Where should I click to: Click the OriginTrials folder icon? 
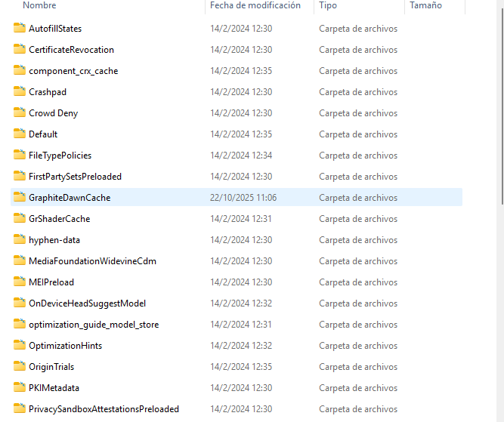click(x=20, y=367)
